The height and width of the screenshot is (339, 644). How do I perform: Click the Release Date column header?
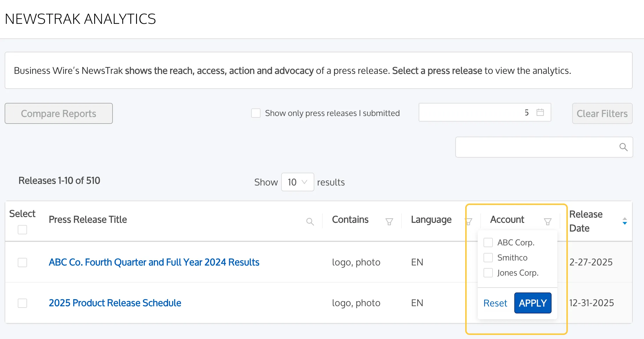pos(586,221)
